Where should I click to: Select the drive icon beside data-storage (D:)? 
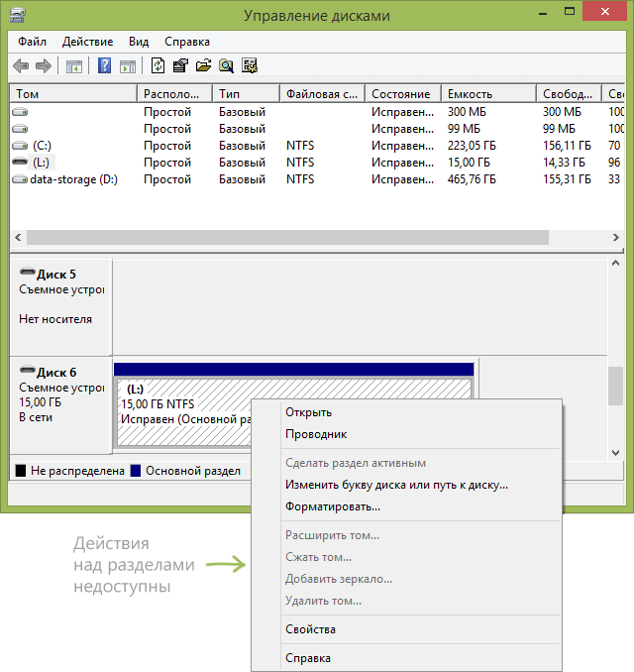pyautogui.click(x=20, y=179)
